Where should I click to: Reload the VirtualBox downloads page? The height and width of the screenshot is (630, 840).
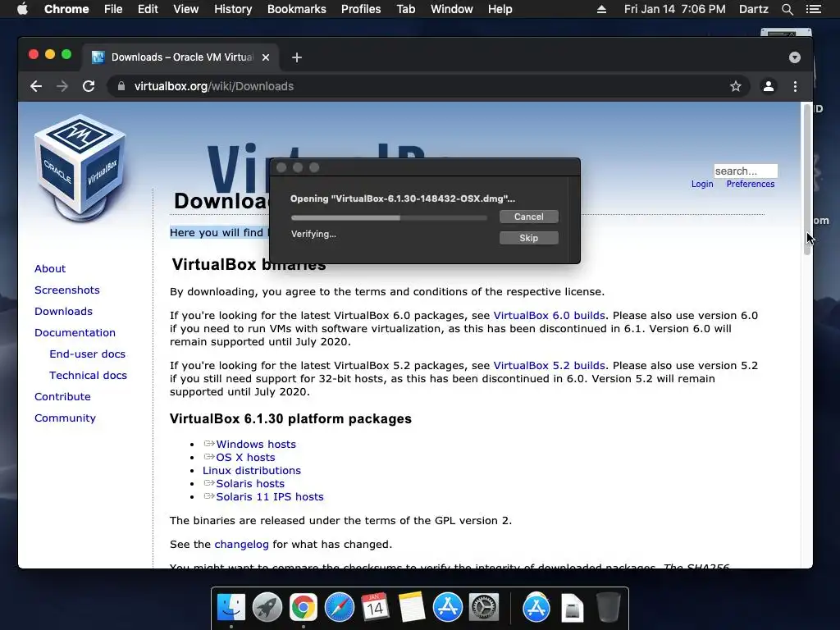89,86
